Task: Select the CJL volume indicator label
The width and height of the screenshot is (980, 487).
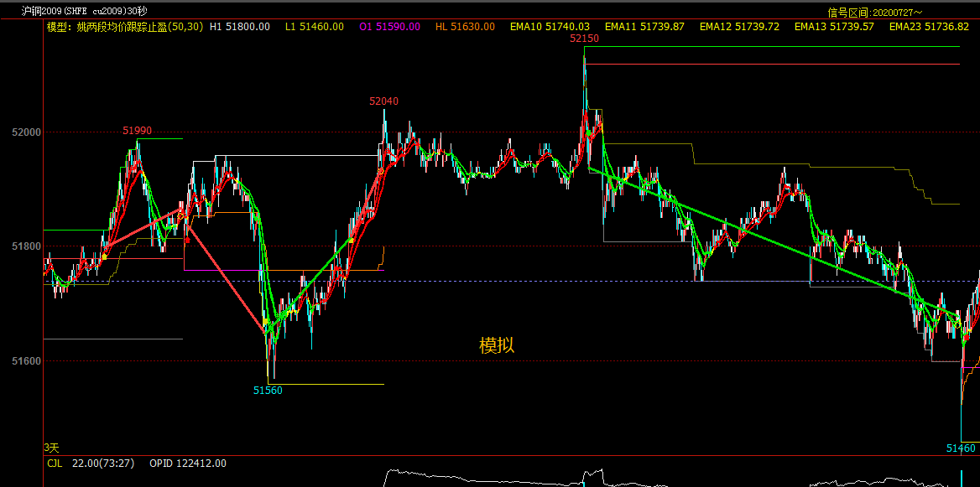Action: (55, 464)
